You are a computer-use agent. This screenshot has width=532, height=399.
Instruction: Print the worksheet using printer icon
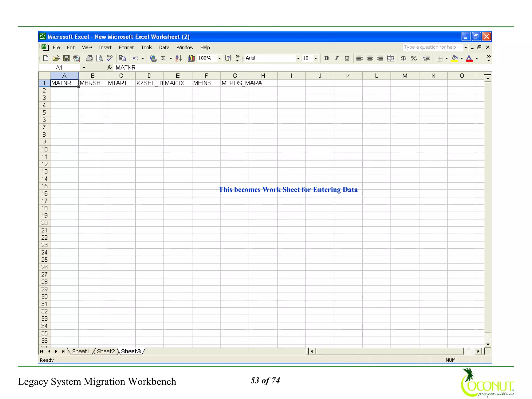(x=89, y=58)
